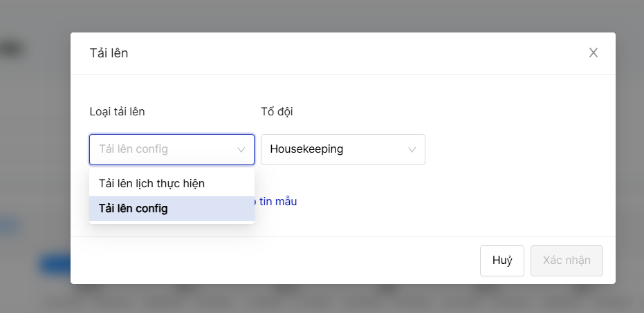644x313 pixels.
Task: Click the Housekeeping dropdown chevron
Action: (412, 149)
